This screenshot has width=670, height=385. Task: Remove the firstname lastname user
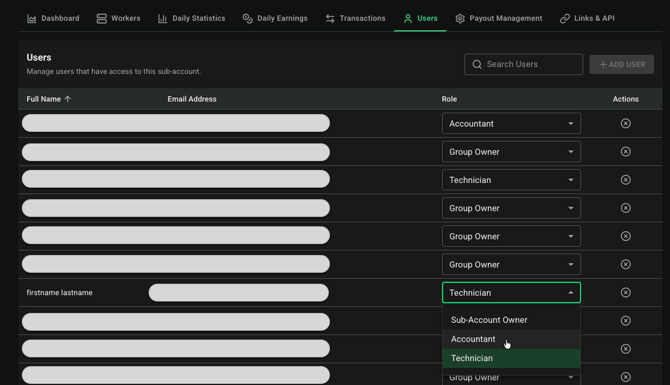point(626,293)
